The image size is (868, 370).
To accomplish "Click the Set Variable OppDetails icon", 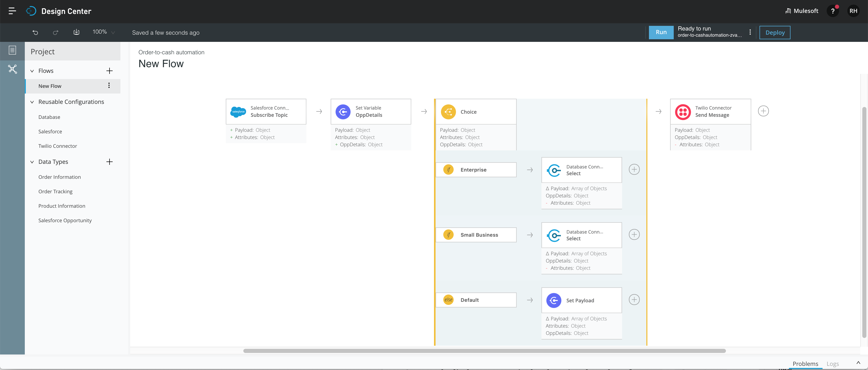I will 343,111.
